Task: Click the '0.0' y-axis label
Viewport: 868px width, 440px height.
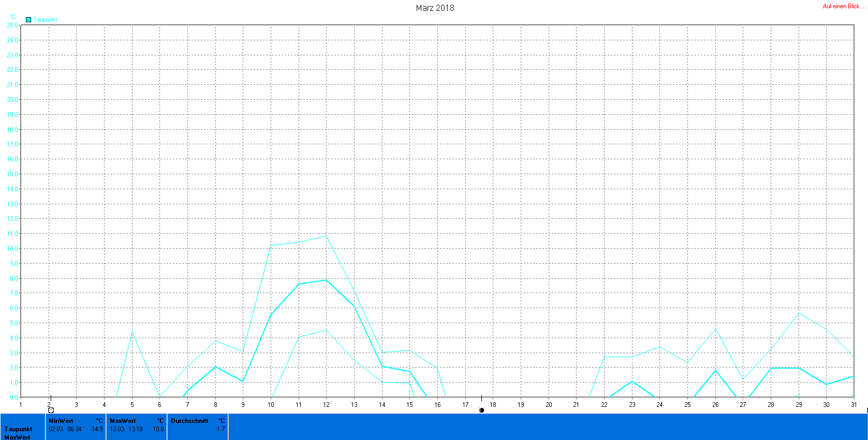Action: coord(13,398)
